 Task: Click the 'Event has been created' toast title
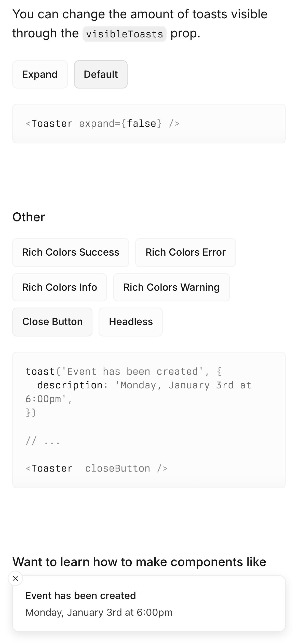(x=81, y=596)
